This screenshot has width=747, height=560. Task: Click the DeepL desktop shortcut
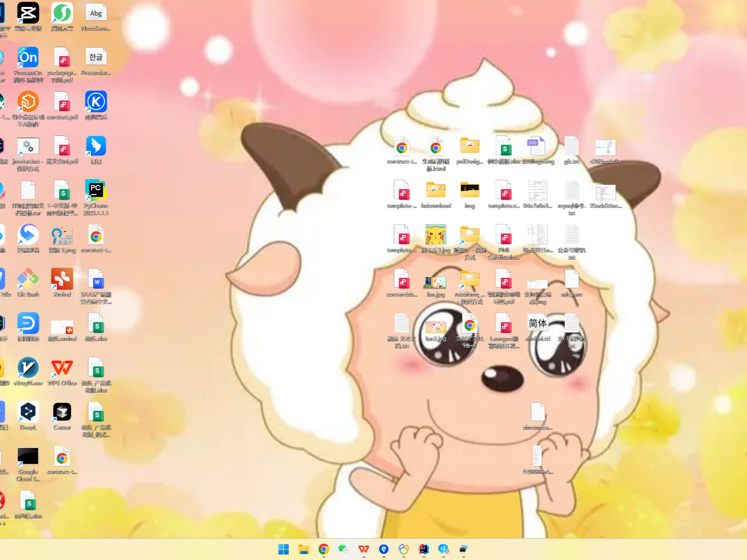coord(28,412)
